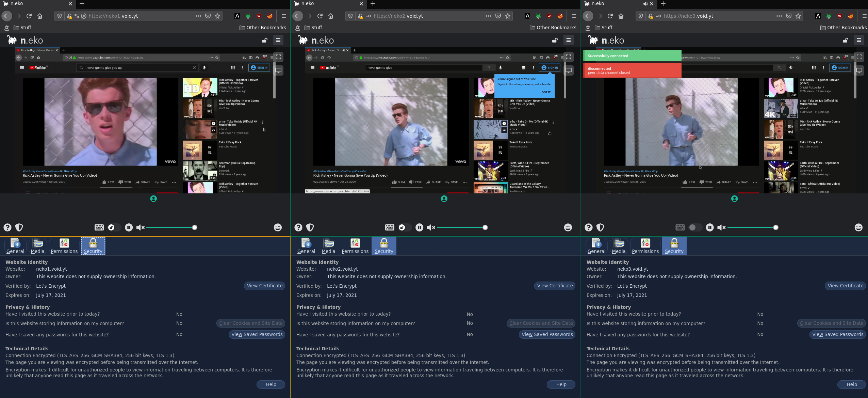Go to home page in neko3 browser
The image size is (868, 398).
[621, 16]
